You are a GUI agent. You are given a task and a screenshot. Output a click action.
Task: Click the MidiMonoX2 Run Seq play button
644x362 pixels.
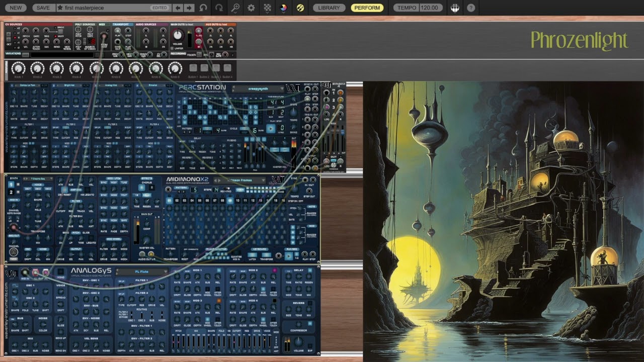(289, 256)
